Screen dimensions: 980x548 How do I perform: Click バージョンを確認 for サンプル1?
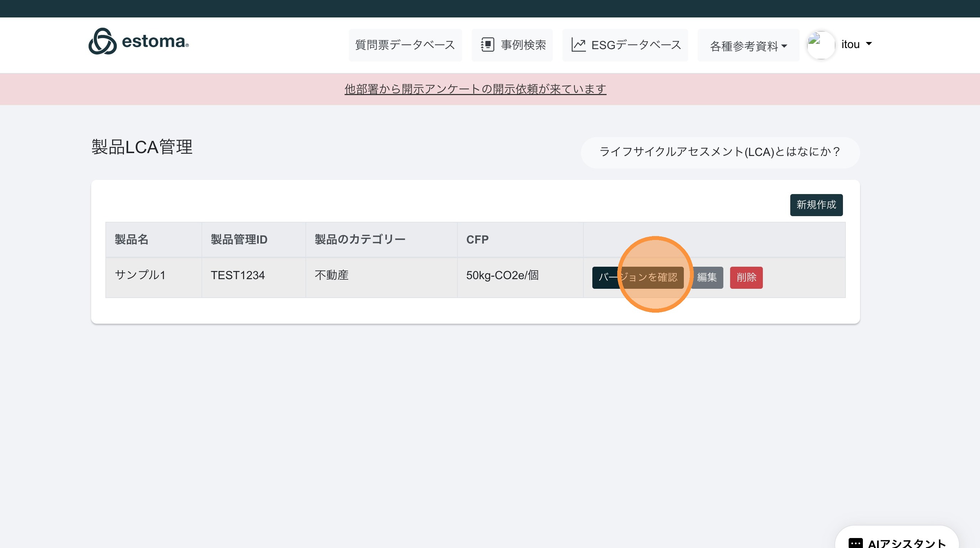(x=638, y=277)
